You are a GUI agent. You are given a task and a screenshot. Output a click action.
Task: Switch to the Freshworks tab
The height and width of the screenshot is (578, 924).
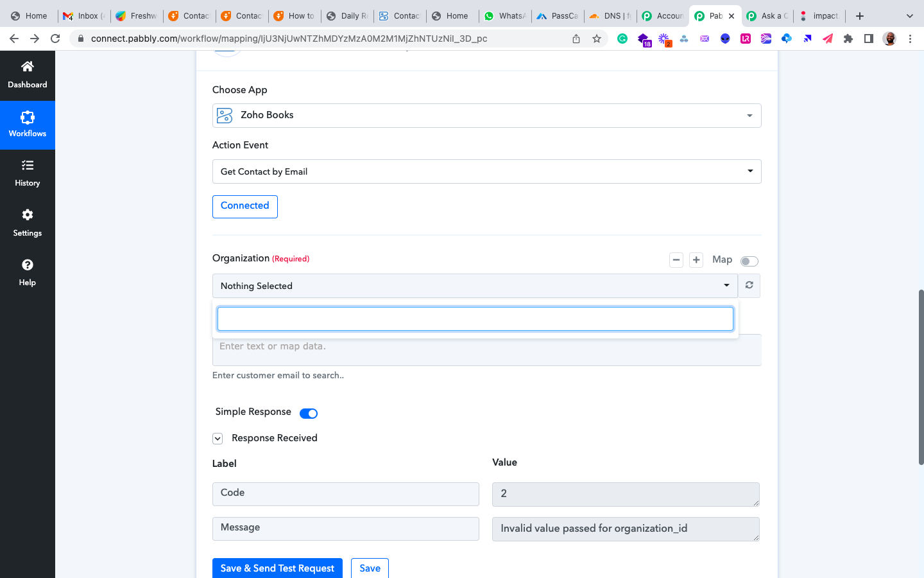(137, 16)
